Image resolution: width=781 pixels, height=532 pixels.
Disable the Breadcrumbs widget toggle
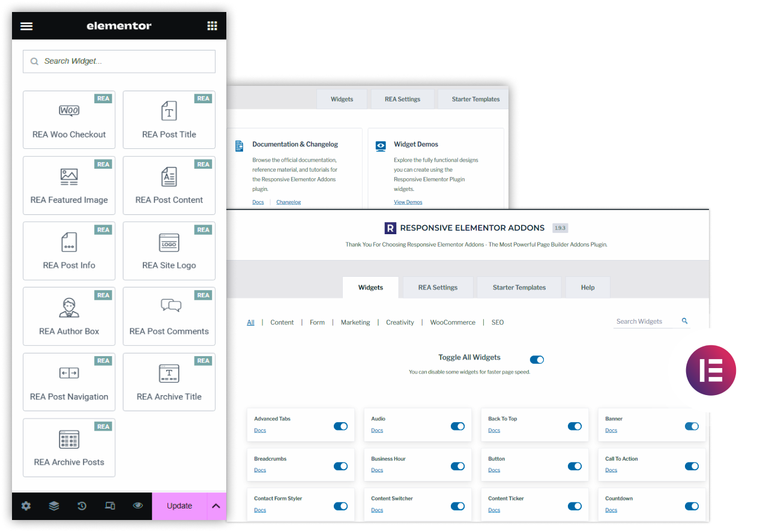340,466
